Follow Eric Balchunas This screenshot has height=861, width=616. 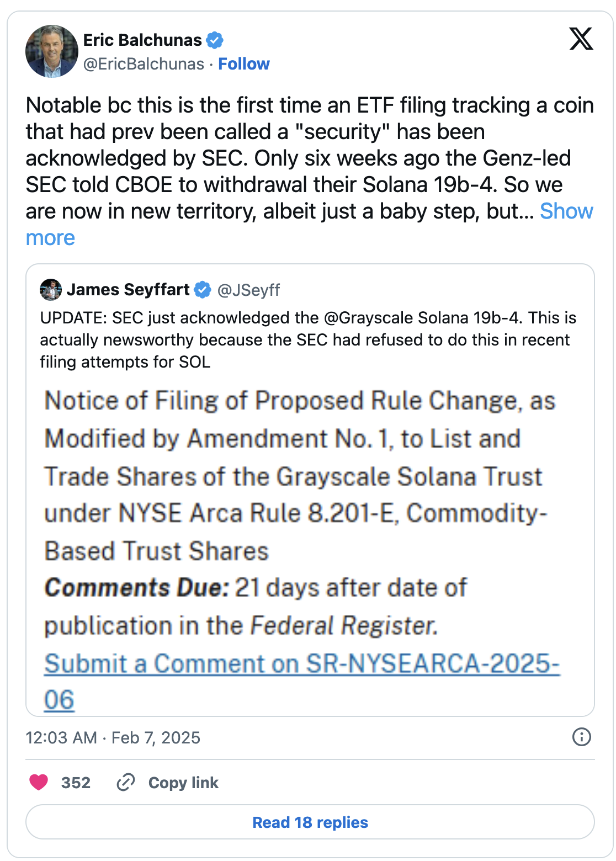point(244,64)
